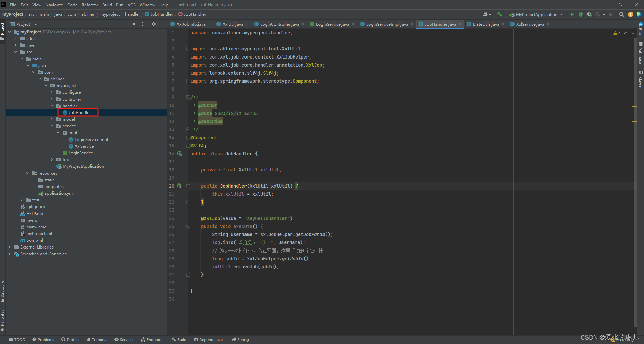Open the File menu
This screenshot has height=344, width=644.
[x=13, y=5]
